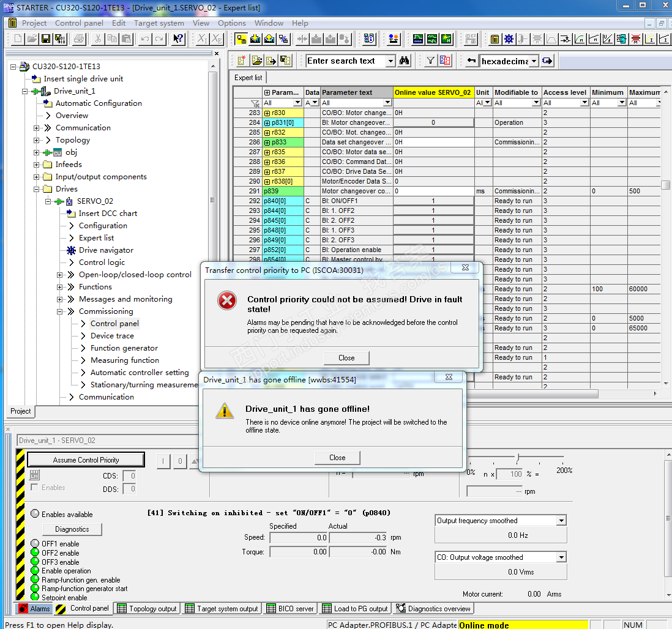Click the Assume Control Priority button
Viewport: 672px width, 629px height.
click(x=86, y=460)
